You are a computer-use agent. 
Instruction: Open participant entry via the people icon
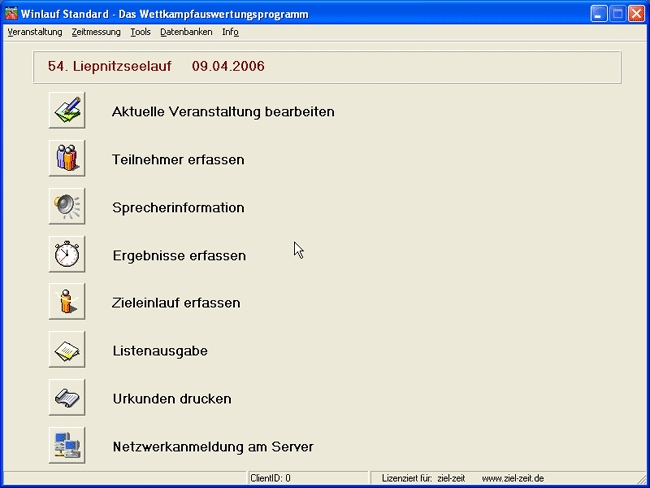pyautogui.click(x=67, y=159)
